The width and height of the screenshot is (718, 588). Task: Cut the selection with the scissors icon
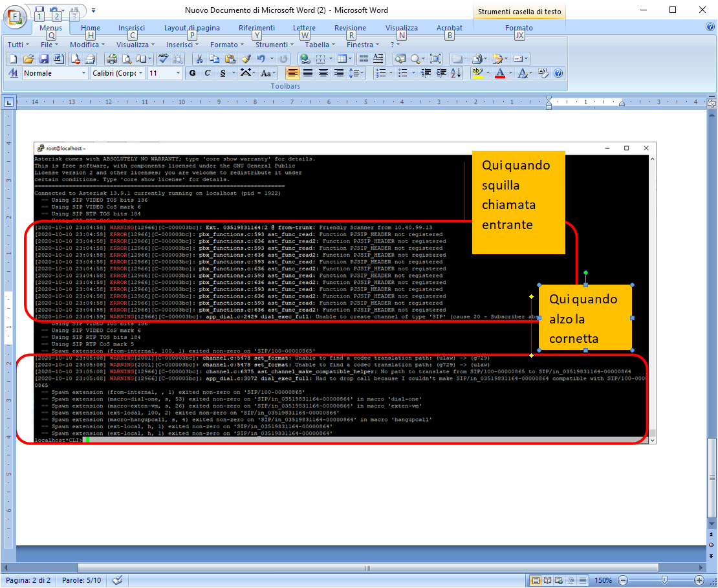click(x=199, y=59)
